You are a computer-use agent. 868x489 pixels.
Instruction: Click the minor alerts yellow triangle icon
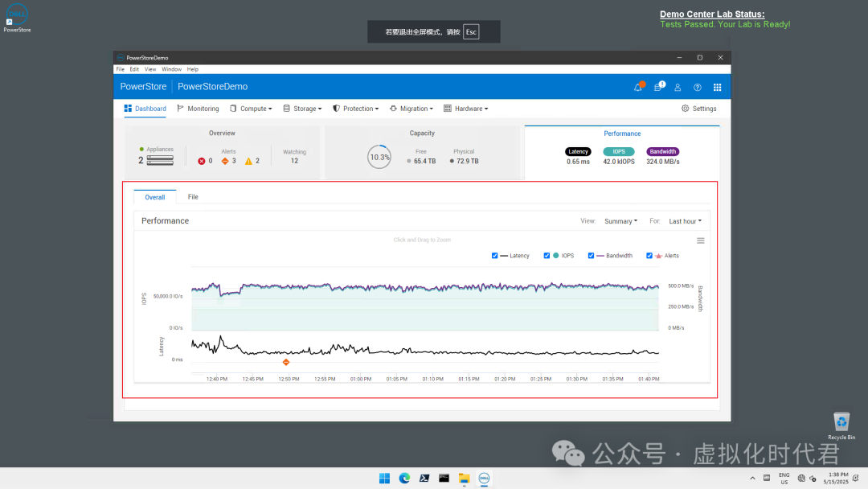click(248, 161)
